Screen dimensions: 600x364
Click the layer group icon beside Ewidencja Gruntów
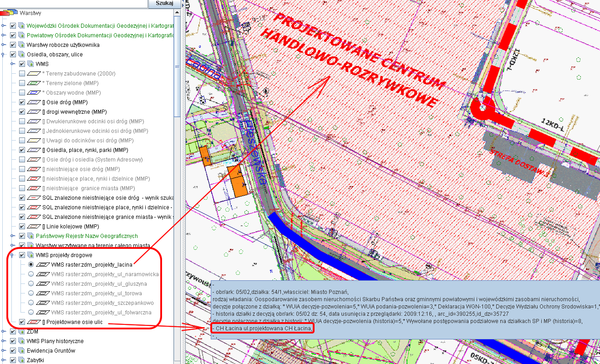coord(21,351)
